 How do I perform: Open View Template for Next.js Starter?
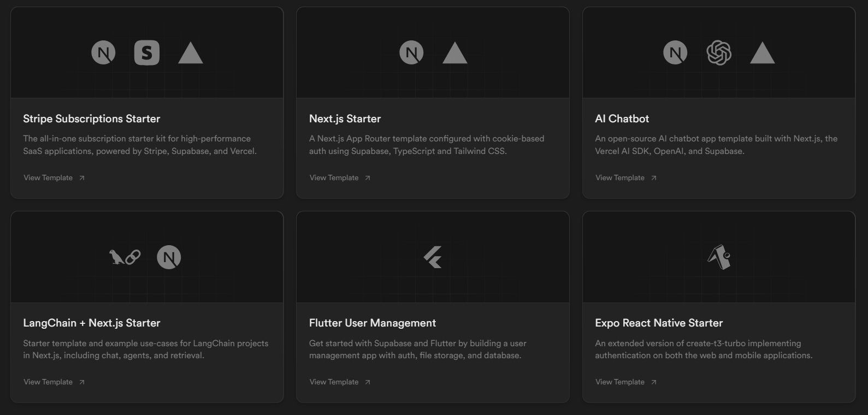click(x=340, y=177)
